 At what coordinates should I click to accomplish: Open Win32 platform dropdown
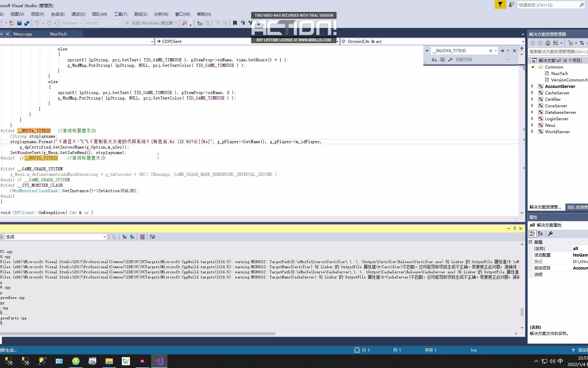(103, 23)
